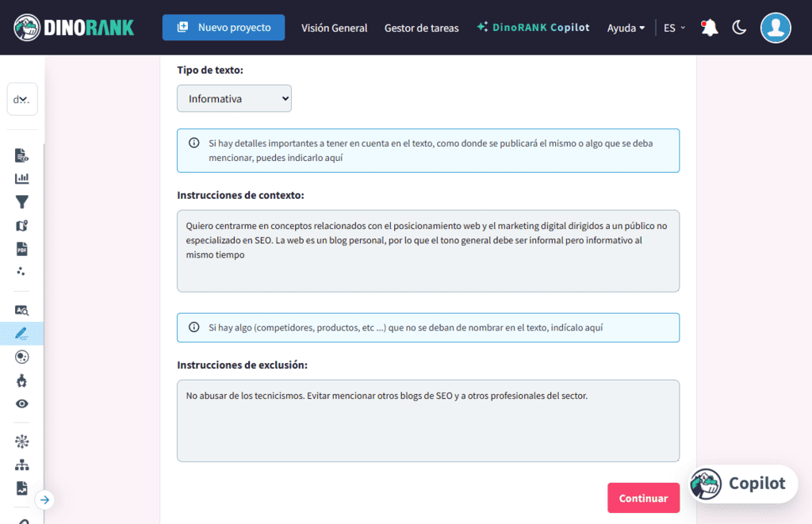Open the bar chart position tracking tool
Image resolution: width=812 pixels, height=524 pixels.
[x=22, y=178]
